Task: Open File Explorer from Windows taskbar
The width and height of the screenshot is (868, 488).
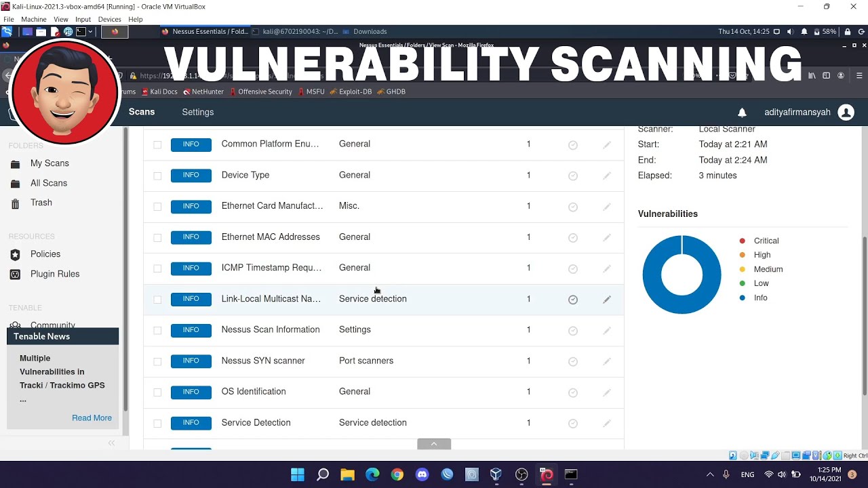Action: point(347,474)
